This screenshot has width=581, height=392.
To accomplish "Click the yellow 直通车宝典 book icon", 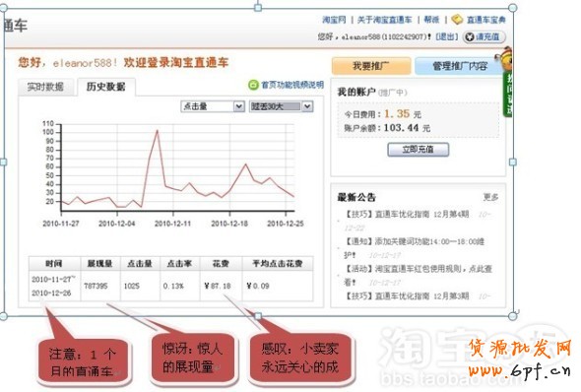I will (x=457, y=20).
